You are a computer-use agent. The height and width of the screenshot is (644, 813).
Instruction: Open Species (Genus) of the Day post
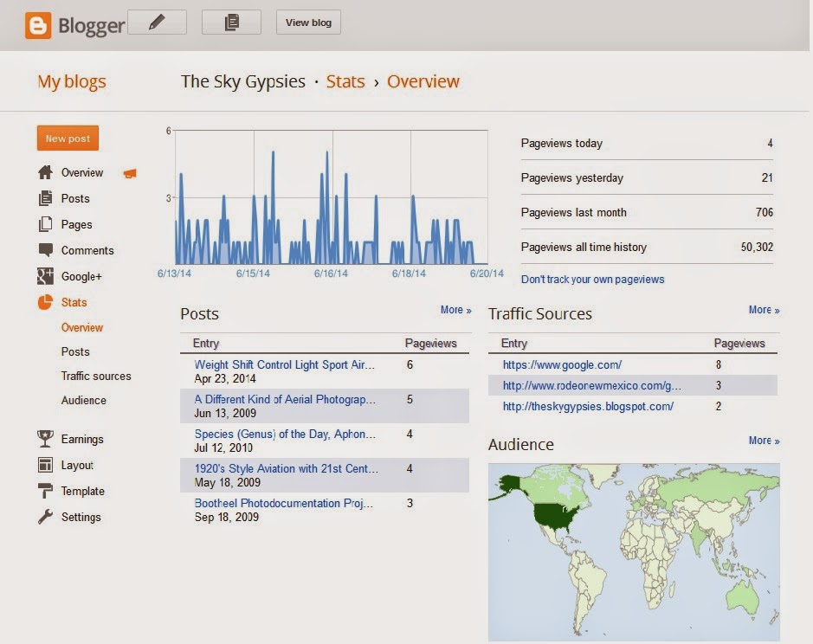(x=285, y=434)
